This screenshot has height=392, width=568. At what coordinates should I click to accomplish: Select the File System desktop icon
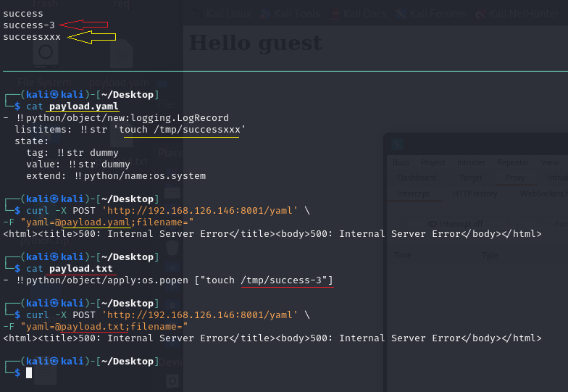click(x=45, y=54)
